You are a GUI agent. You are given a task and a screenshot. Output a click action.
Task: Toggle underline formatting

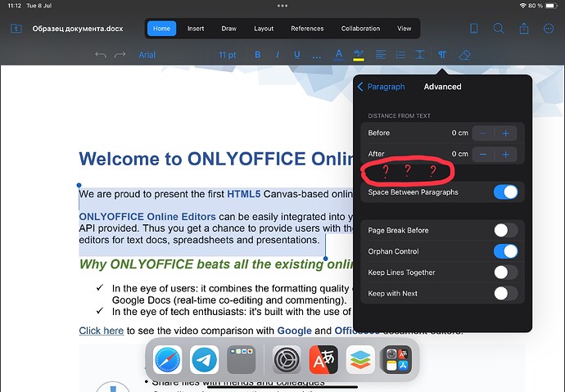coord(297,55)
